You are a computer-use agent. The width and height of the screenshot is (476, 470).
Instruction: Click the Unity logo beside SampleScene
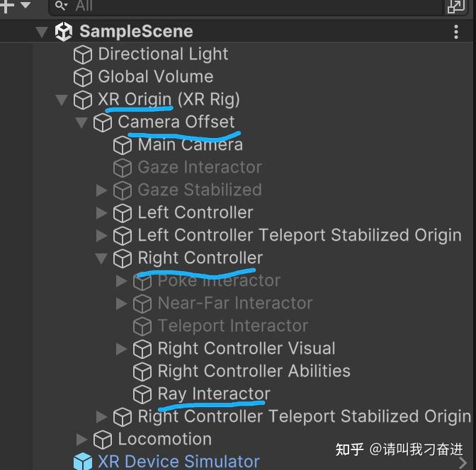(64, 32)
